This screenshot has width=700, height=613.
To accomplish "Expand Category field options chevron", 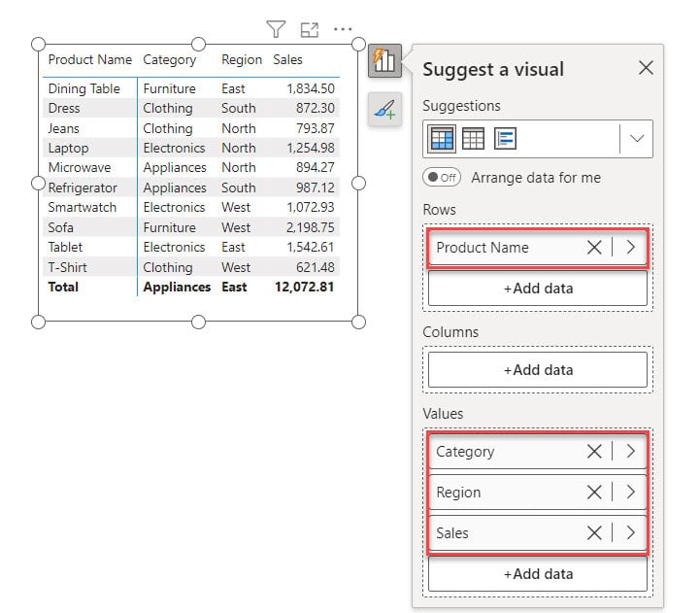I will (630, 452).
